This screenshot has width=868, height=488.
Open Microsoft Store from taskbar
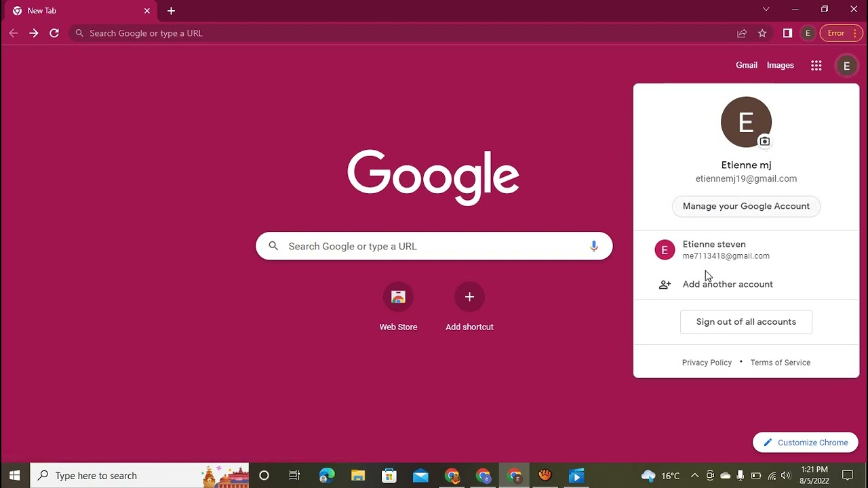click(389, 476)
